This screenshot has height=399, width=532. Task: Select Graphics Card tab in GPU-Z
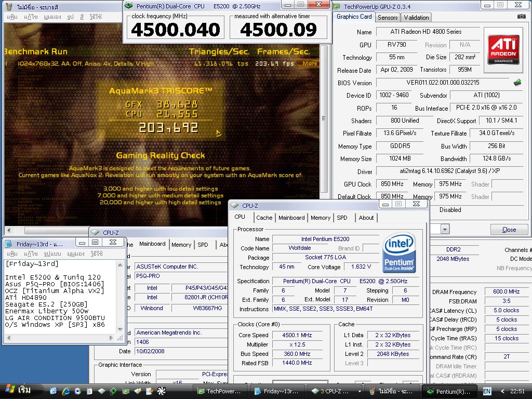(x=354, y=17)
